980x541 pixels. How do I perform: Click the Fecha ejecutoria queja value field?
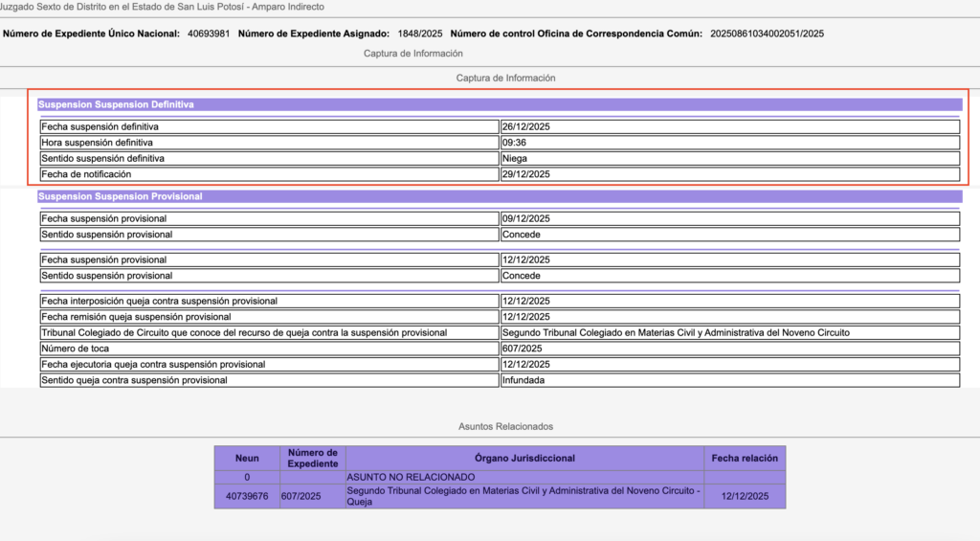tap(728, 365)
